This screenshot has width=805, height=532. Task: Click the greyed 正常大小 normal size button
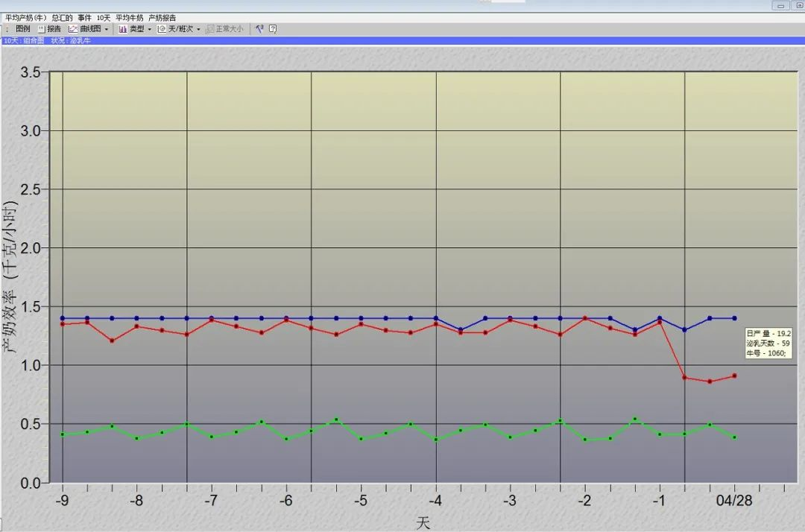point(224,29)
